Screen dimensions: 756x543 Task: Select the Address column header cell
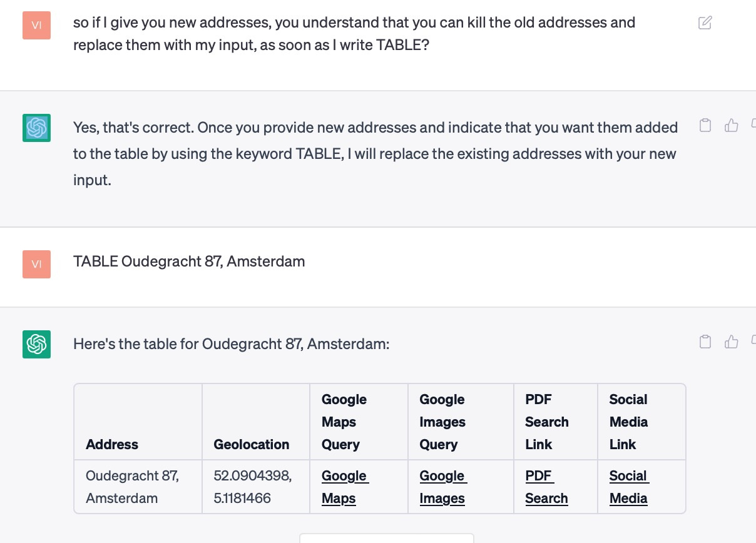pos(112,444)
